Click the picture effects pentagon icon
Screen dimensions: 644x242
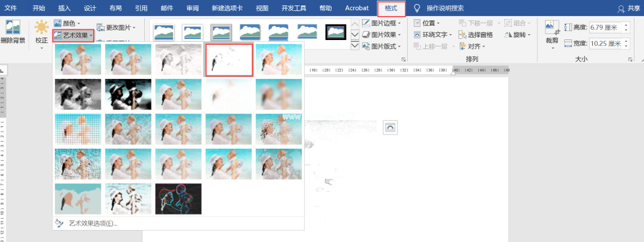(x=366, y=35)
